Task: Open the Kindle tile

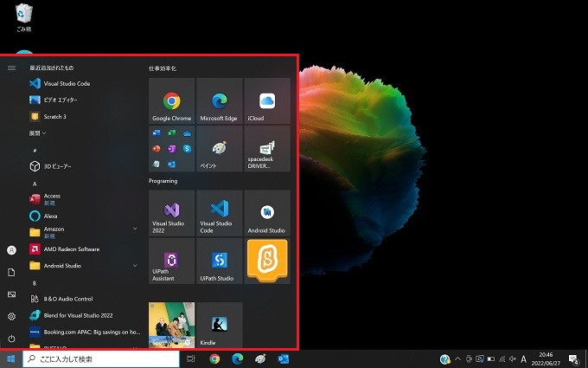Action: [x=220, y=325]
